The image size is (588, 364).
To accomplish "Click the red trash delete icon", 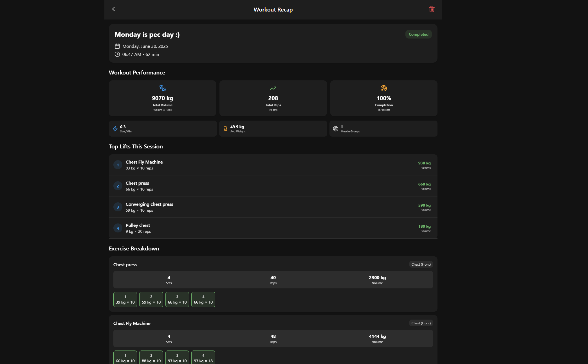I will (432, 9).
